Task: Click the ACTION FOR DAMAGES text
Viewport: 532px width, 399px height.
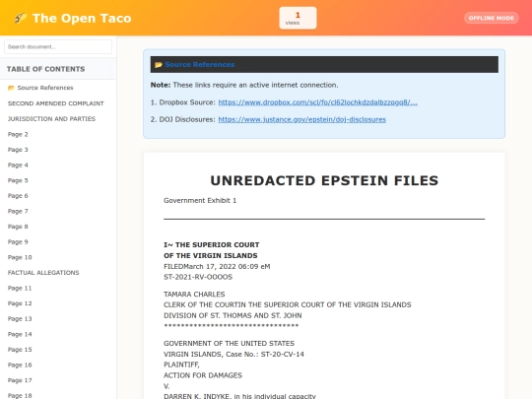Action: click(203, 375)
